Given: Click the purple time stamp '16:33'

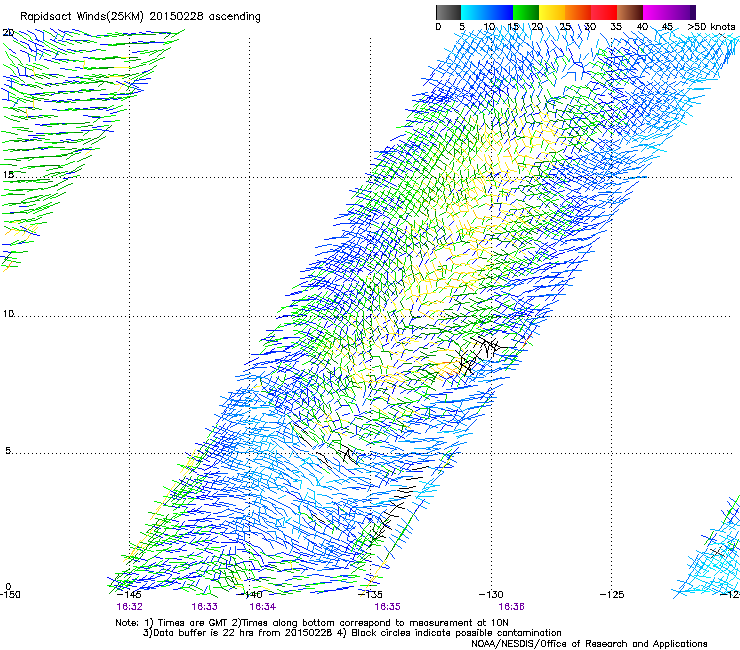Looking at the screenshot, I should (x=204, y=607).
